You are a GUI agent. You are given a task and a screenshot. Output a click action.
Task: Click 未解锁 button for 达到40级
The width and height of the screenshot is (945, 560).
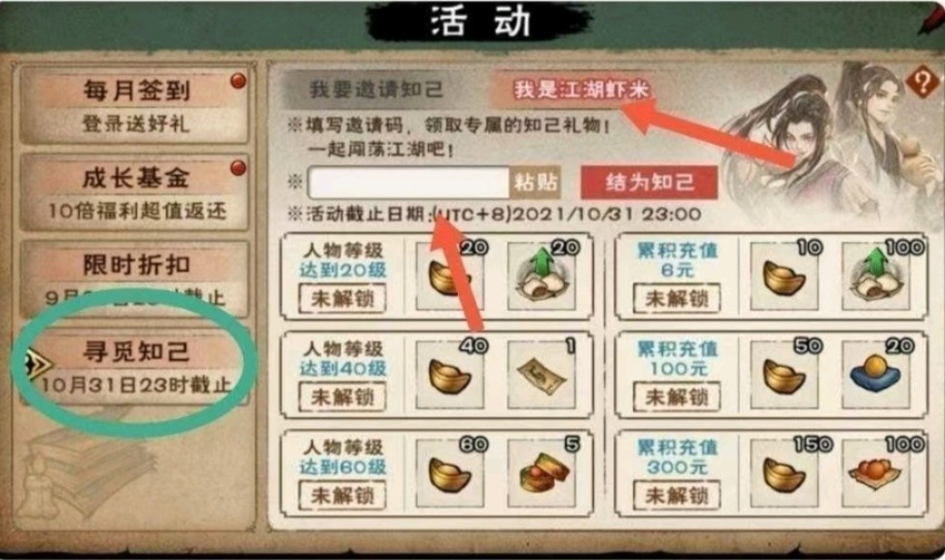(341, 397)
